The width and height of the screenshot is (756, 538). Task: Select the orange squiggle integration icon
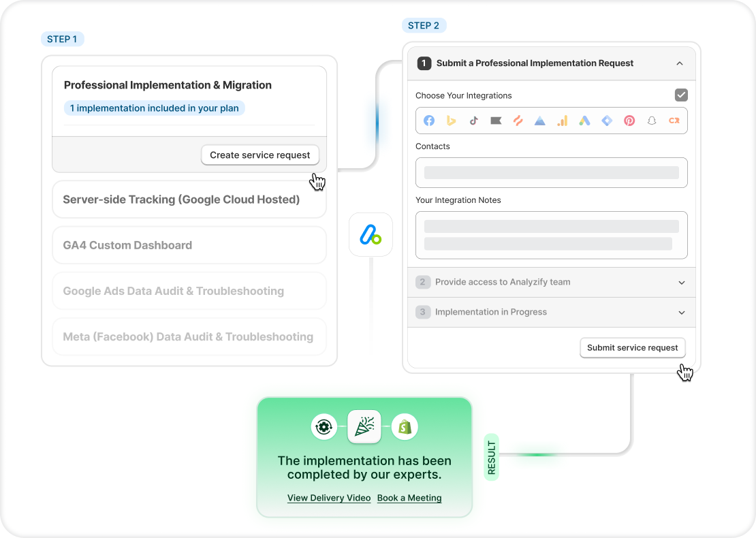[x=518, y=121]
